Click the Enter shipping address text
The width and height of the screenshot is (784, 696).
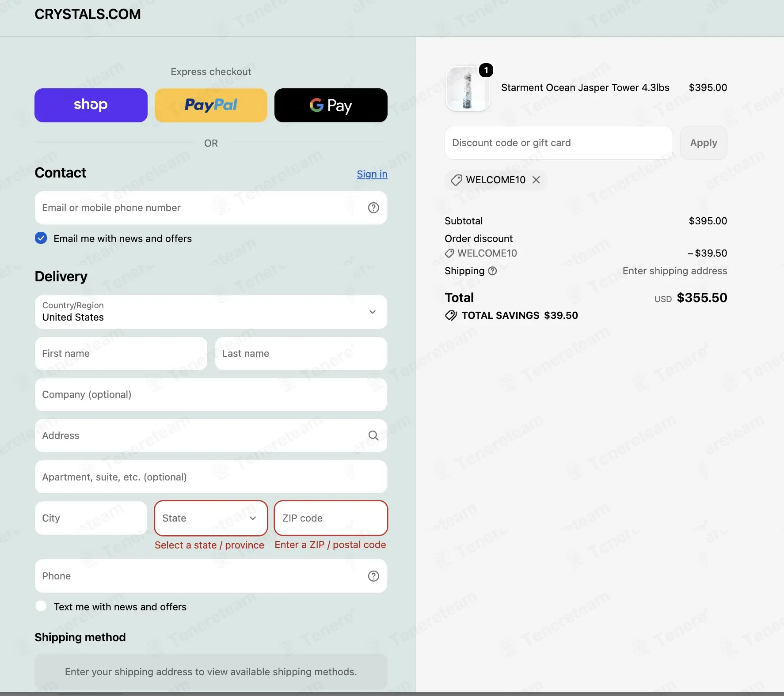pyautogui.click(x=675, y=271)
